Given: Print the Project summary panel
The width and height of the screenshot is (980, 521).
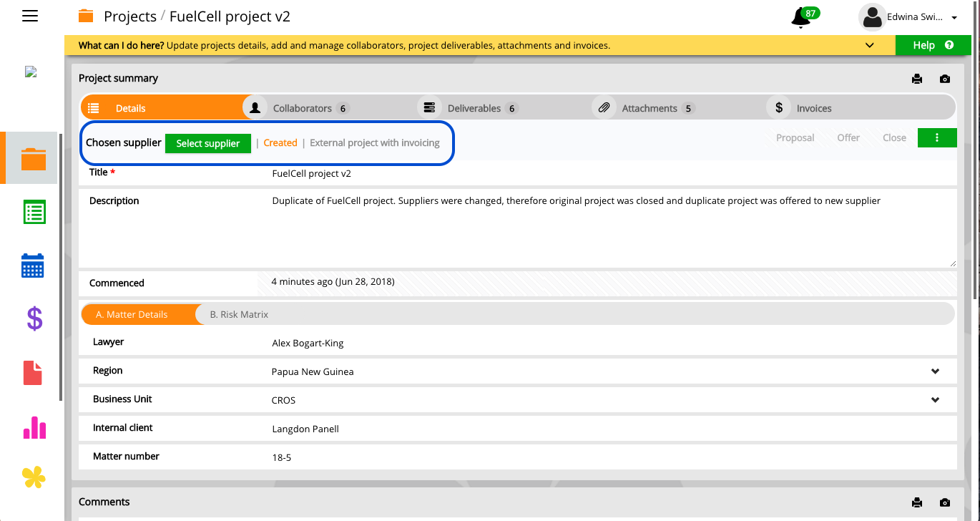Looking at the screenshot, I should tap(917, 79).
